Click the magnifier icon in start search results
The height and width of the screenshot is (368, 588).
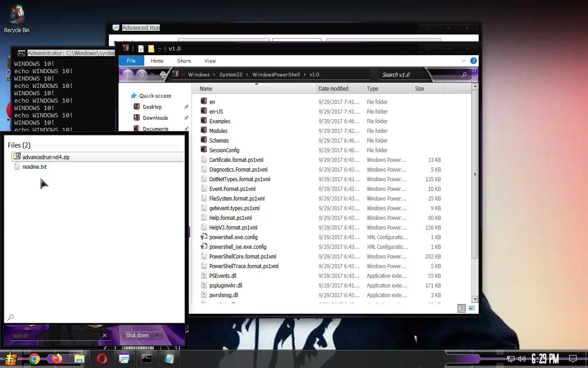pyautogui.click(x=11, y=317)
